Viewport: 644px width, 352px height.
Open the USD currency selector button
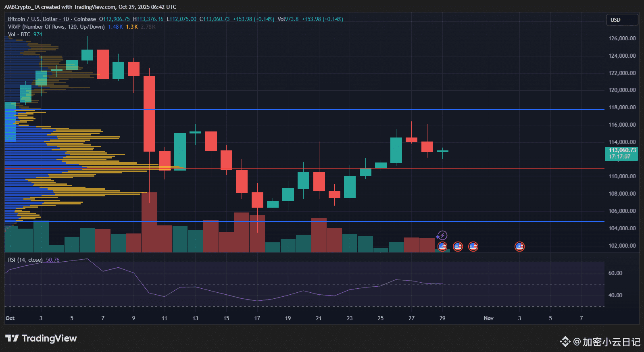tap(622, 20)
